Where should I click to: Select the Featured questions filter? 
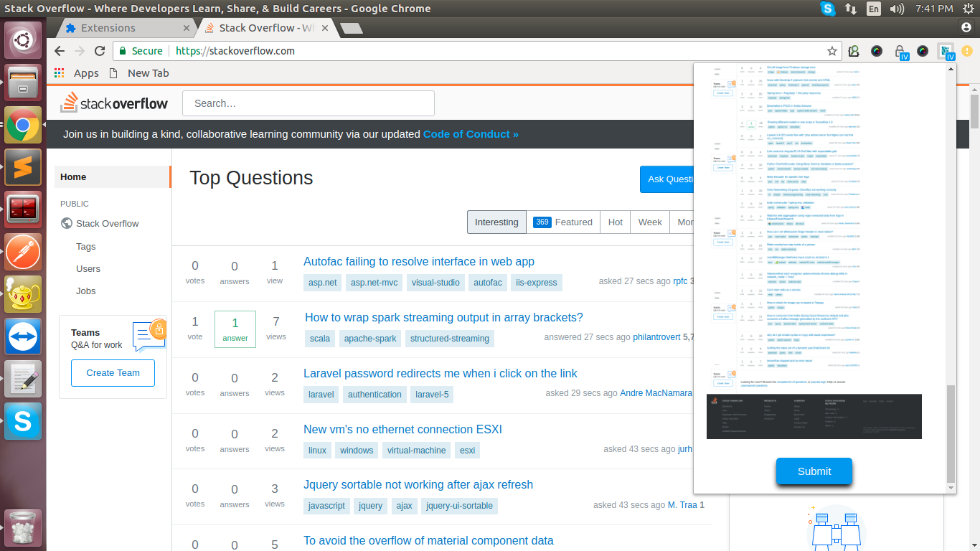pyautogui.click(x=562, y=222)
